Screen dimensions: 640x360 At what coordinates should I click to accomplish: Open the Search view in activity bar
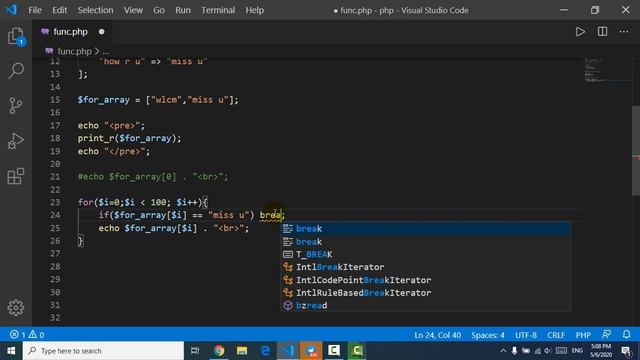16,71
